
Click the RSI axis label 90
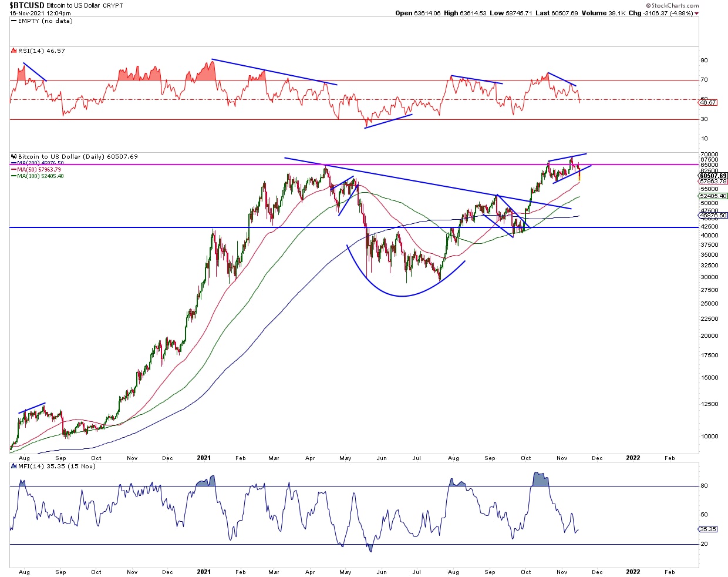704,61
